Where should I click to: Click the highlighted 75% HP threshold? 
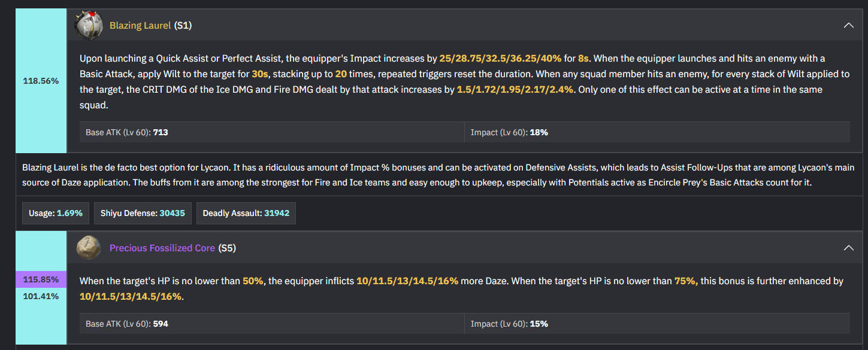pos(686,281)
